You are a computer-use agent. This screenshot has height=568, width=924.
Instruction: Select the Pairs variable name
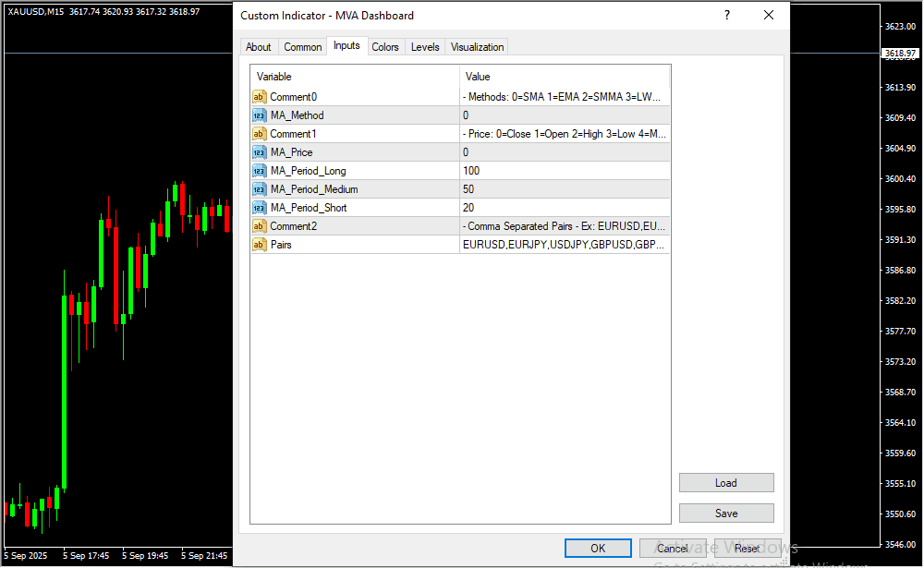(281, 245)
